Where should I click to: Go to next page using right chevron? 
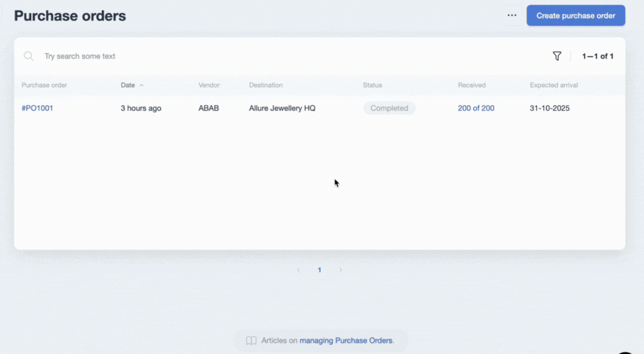coord(340,270)
